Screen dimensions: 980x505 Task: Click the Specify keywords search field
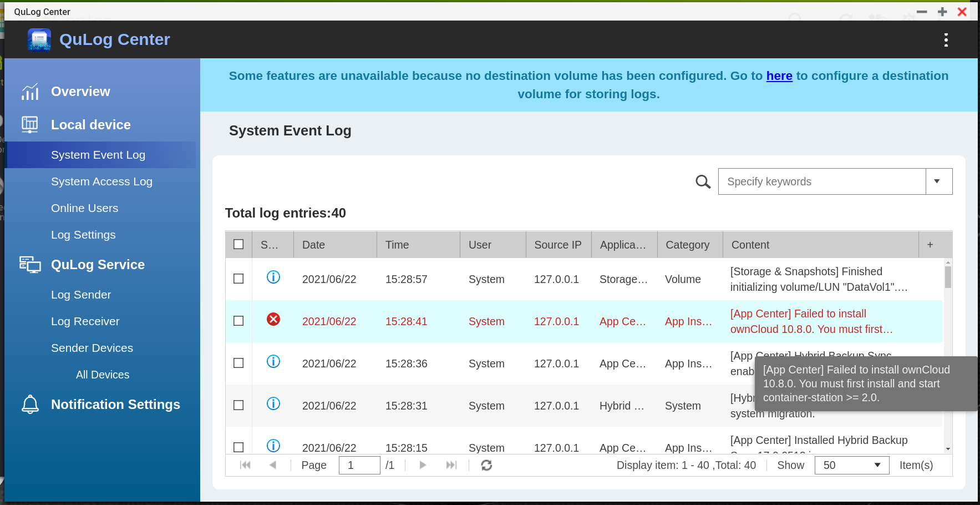pos(822,181)
